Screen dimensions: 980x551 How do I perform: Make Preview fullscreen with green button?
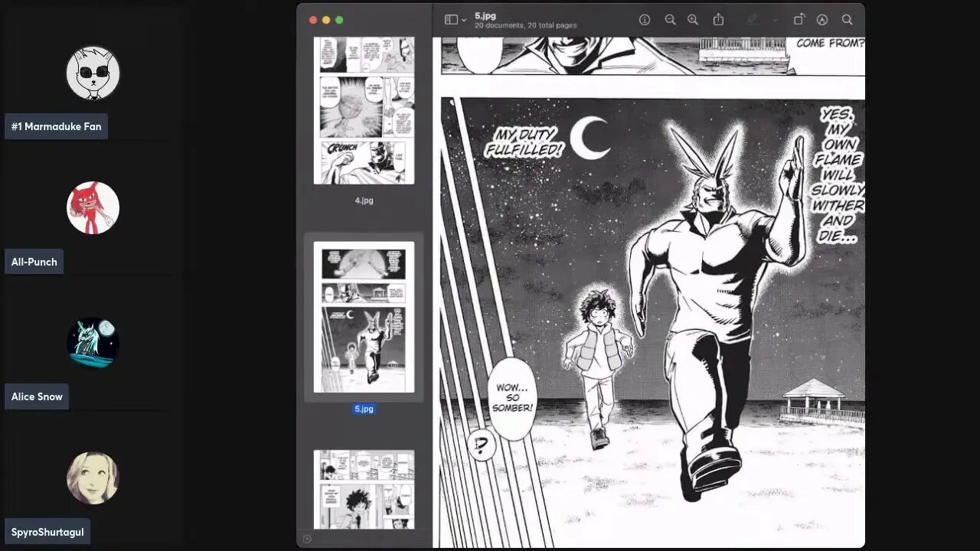tap(339, 20)
